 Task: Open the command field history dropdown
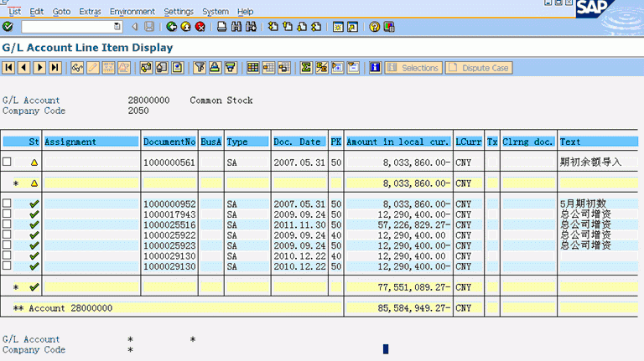tap(117, 27)
